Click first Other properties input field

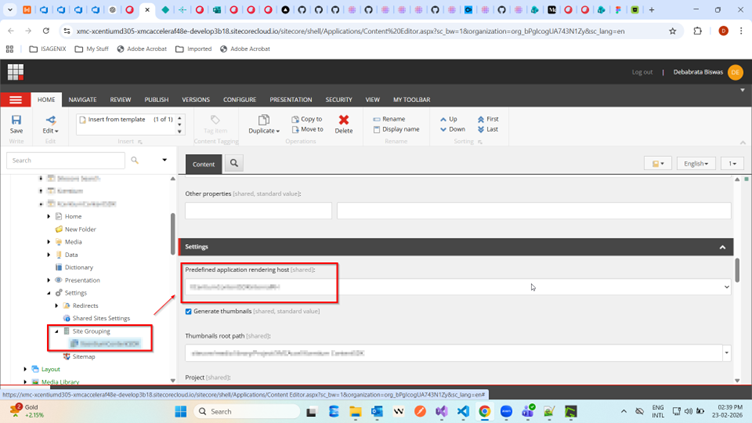[x=258, y=211]
